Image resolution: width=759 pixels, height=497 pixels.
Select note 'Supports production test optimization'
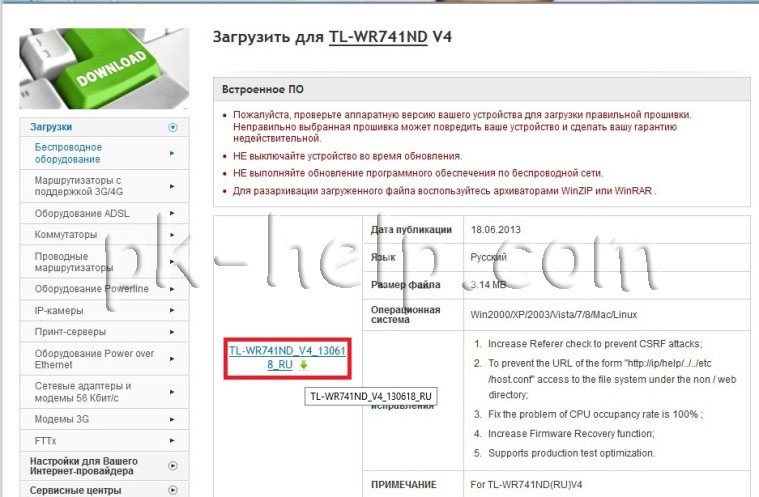[571, 453]
